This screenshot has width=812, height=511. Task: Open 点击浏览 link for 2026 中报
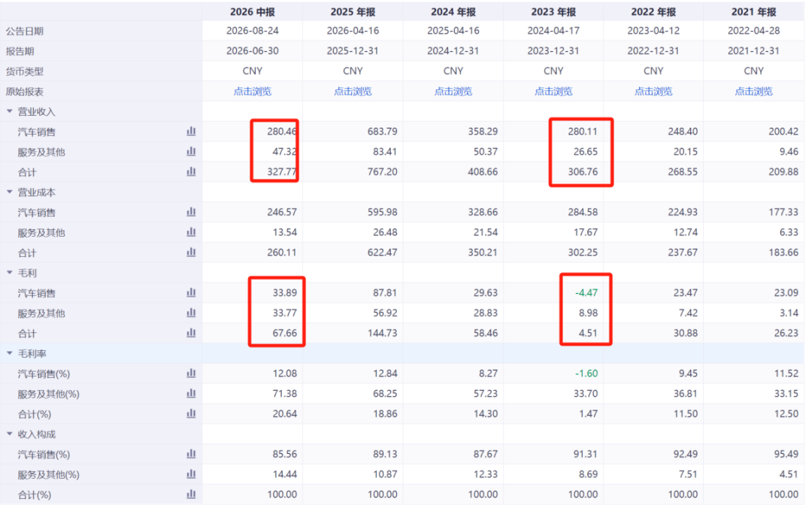pyautogui.click(x=252, y=92)
